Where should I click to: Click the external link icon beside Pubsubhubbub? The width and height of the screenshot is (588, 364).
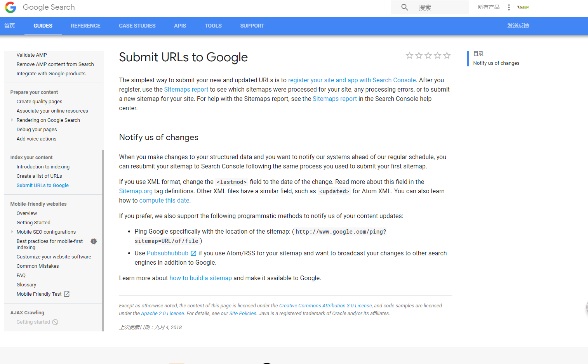point(193,253)
